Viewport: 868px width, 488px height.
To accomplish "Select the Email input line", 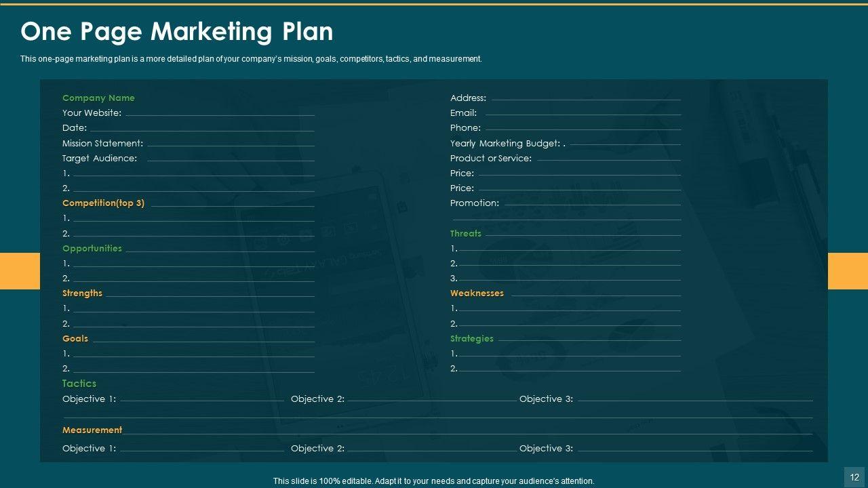I will 583,115.
